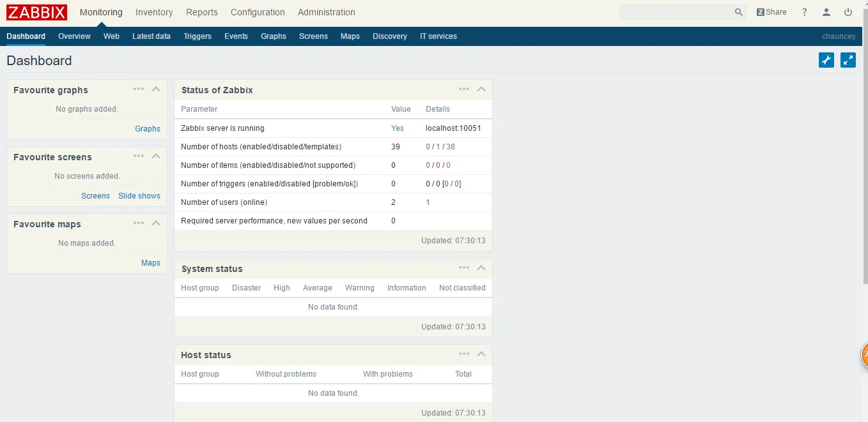Click 'Required server performance' parameter row
868x422 pixels.
(333, 220)
